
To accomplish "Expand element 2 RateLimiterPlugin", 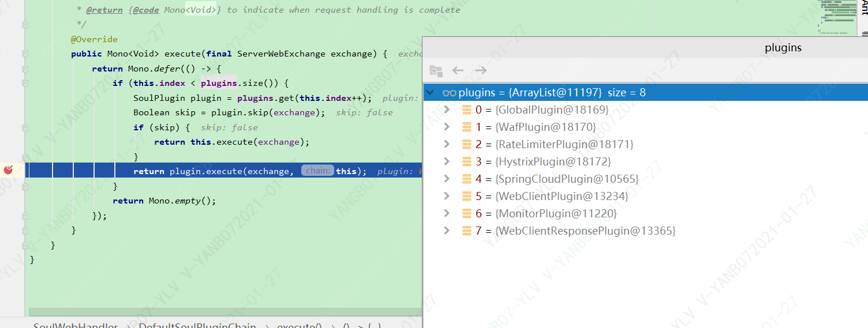I will (447, 144).
